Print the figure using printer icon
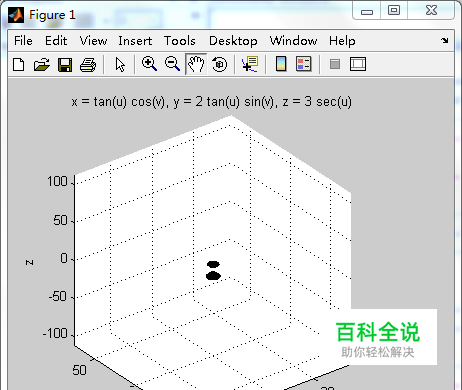 point(88,64)
